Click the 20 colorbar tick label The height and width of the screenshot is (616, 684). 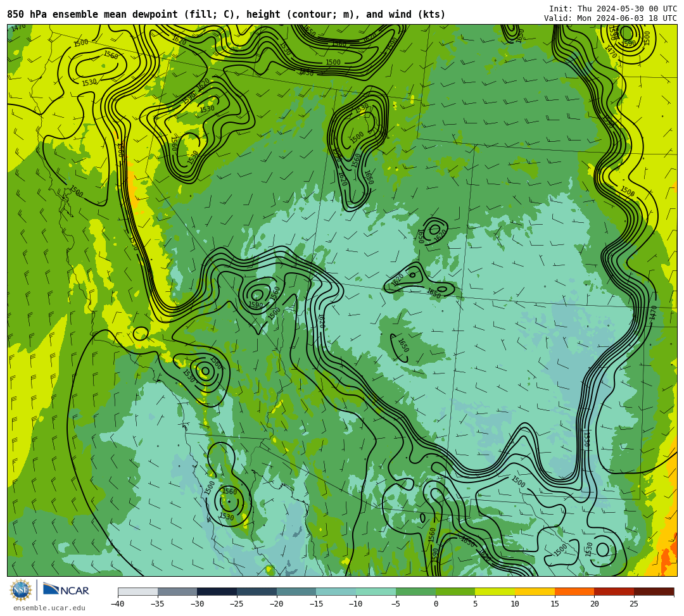(595, 604)
